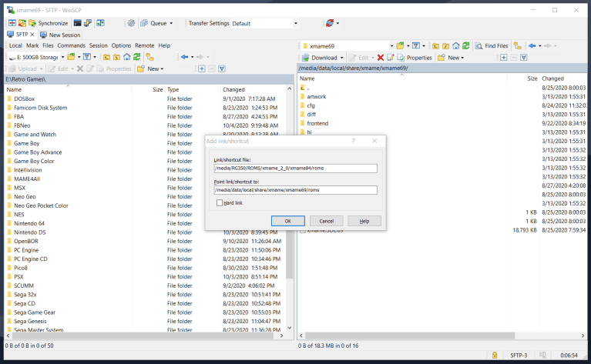
Task: Select the Neo Geo folder in local panel
Action: click(25, 196)
